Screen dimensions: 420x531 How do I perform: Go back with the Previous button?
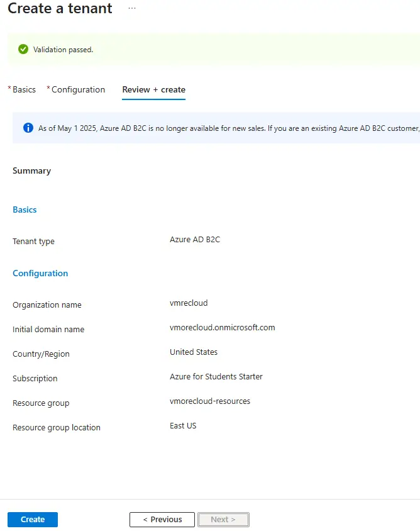(162, 519)
